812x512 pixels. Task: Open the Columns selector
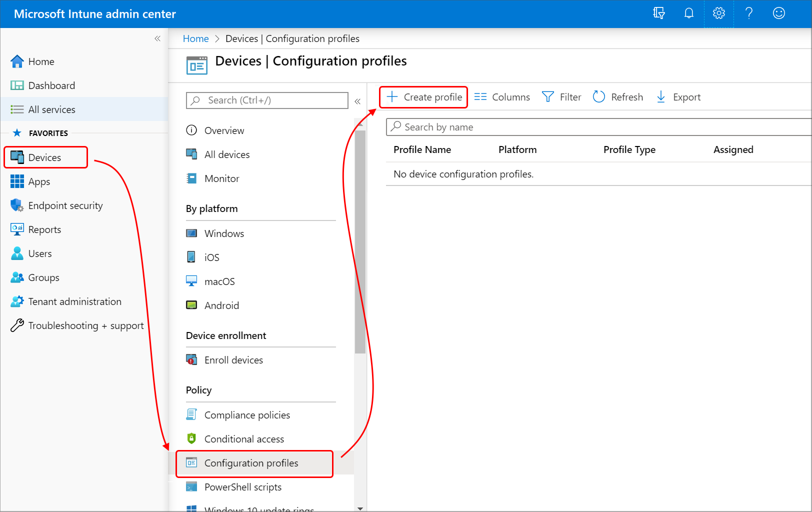click(502, 96)
